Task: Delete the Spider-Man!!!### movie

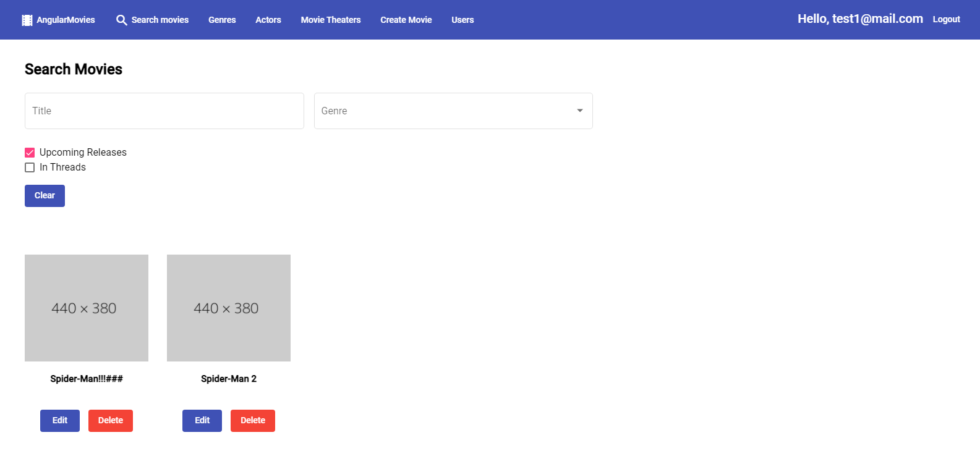Action: tap(111, 421)
